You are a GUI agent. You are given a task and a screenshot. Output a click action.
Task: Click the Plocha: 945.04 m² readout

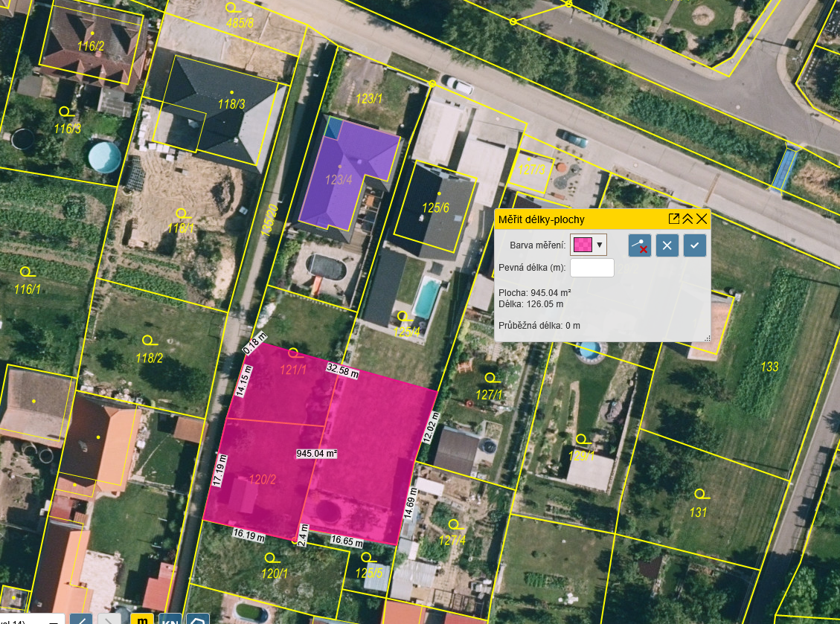point(534,292)
